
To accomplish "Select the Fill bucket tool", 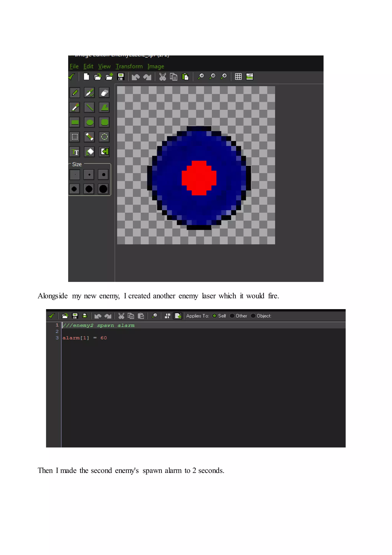I will tap(90, 152).
